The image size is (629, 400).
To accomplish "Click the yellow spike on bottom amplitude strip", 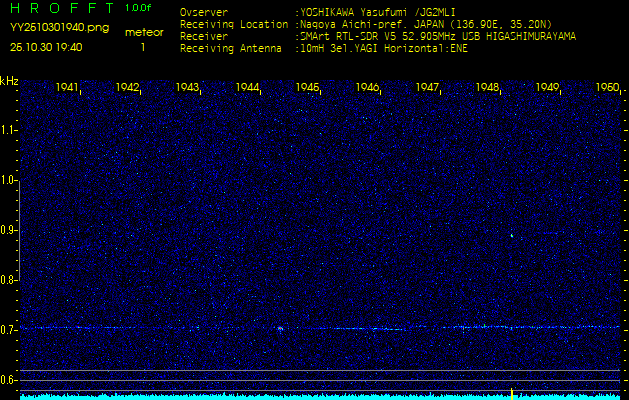I will 512,393.
